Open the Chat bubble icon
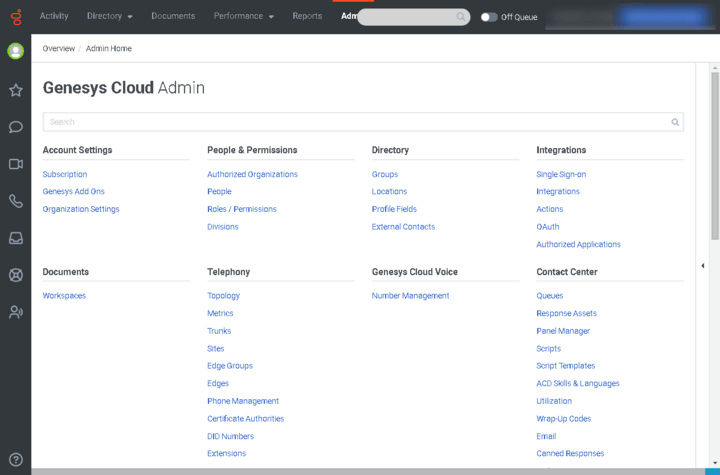720x475 pixels. pyautogui.click(x=16, y=127)
